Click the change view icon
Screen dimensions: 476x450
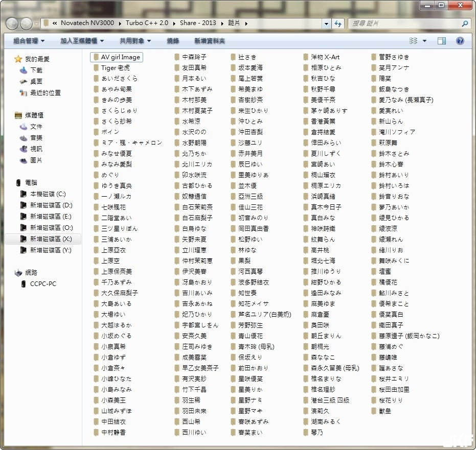[x=413, y=41]
